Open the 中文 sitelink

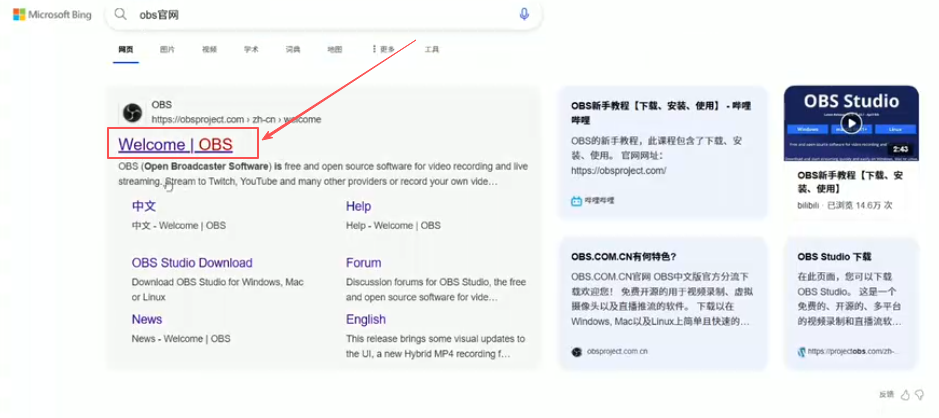click(144, 206)
